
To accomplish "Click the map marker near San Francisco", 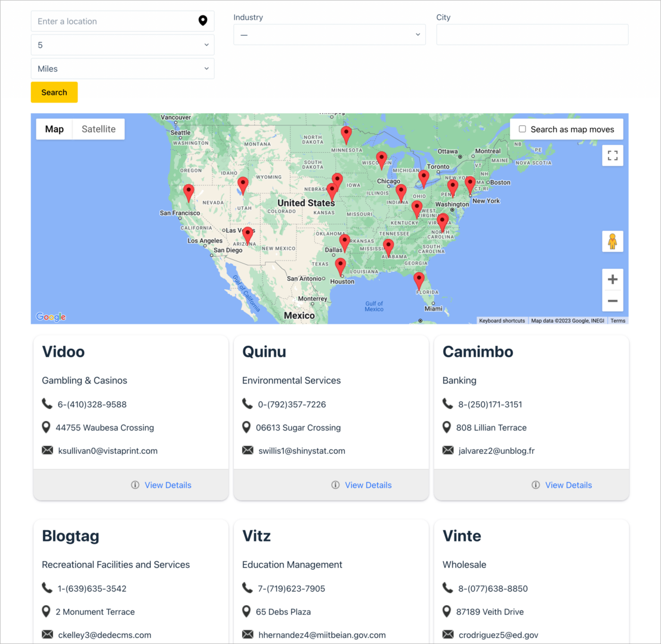I will [x=189, y=192].
